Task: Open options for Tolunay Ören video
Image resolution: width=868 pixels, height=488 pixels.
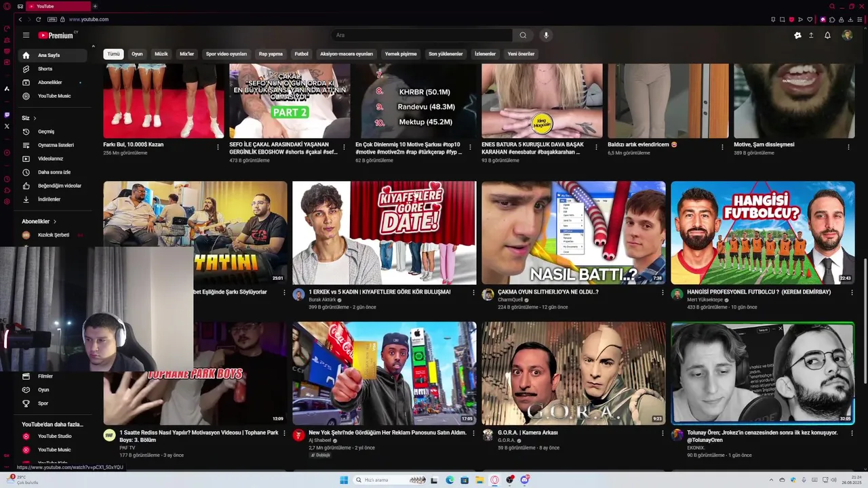Action: (852, 433)
